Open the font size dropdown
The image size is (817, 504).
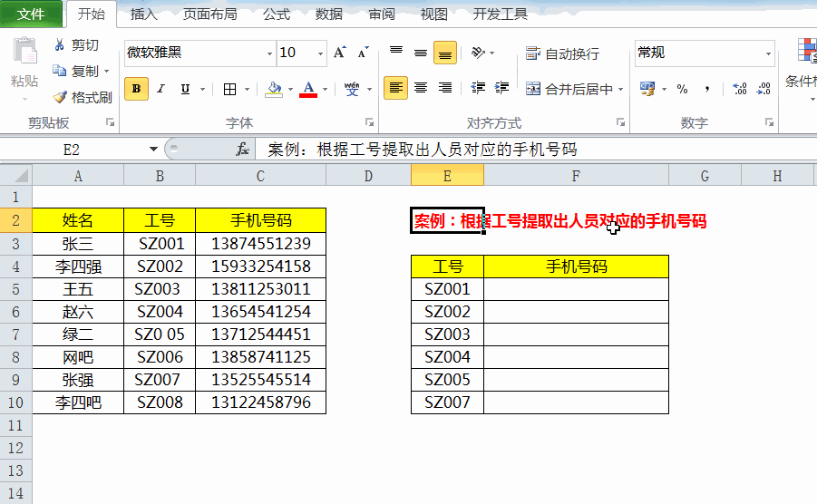[320, 53]
